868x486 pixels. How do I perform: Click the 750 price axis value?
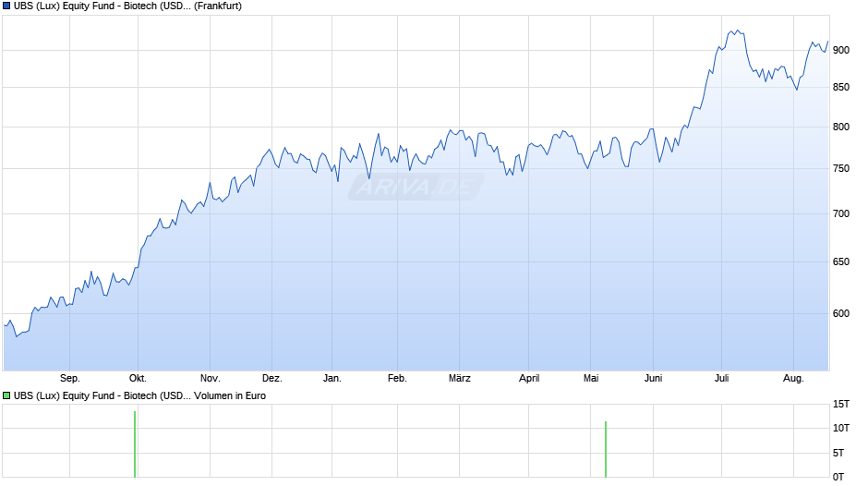pyautogui.click(x=841, y=168)
